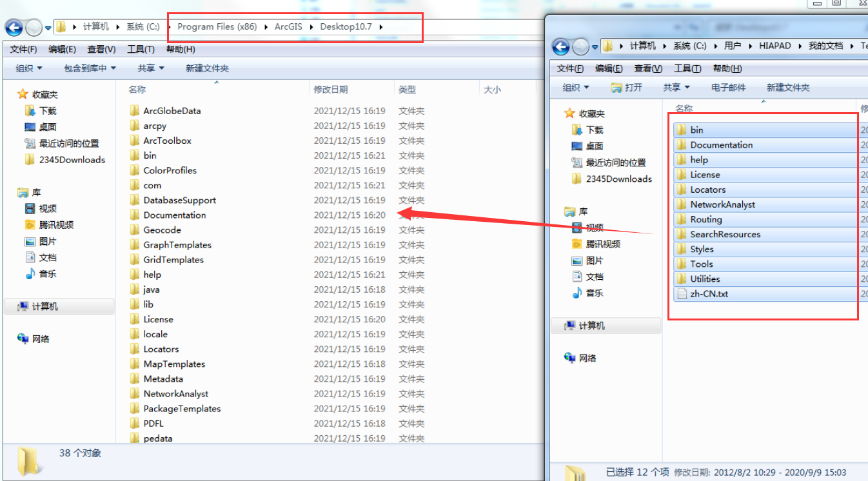
Task: Click 新建文件夹 in the left window toolbar
Action: [207, 68]
